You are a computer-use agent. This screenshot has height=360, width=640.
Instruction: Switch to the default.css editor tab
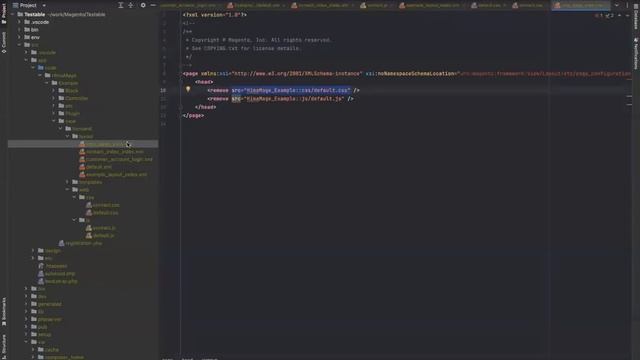click(489, 5)
